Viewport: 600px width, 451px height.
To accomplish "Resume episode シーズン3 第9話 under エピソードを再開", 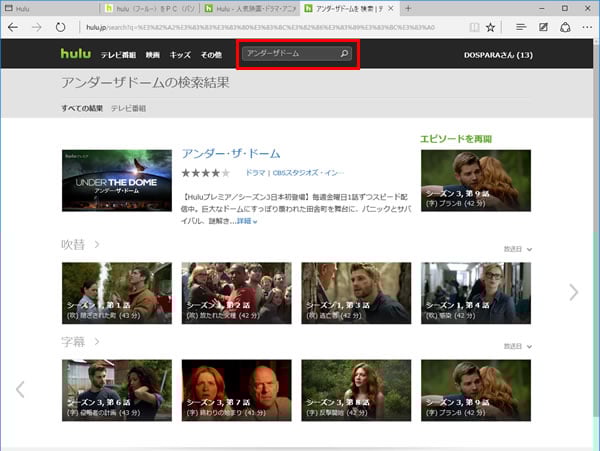I will 476,180.
